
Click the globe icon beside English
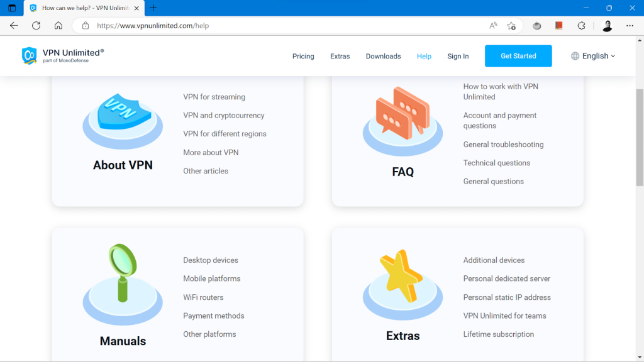[575, 56]
